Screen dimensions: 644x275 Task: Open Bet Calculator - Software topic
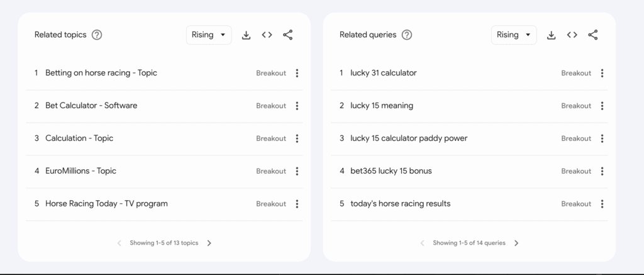(x=91, y=106)
